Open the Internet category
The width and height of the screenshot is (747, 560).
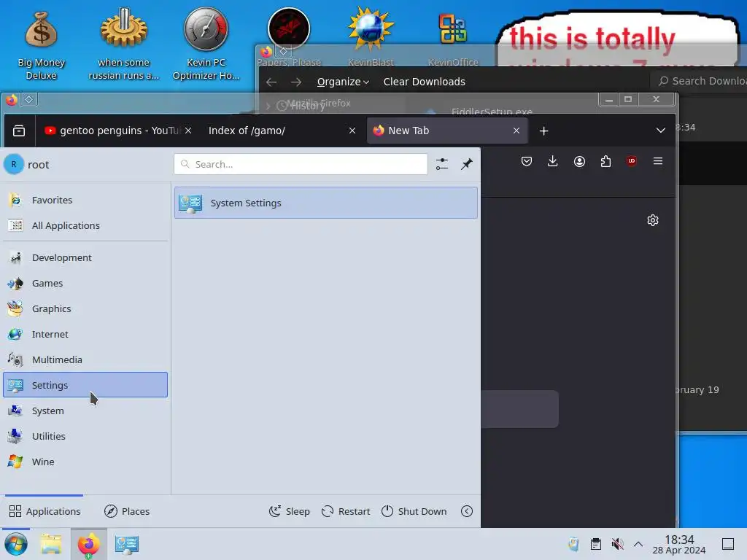click(x=85, y=334)
